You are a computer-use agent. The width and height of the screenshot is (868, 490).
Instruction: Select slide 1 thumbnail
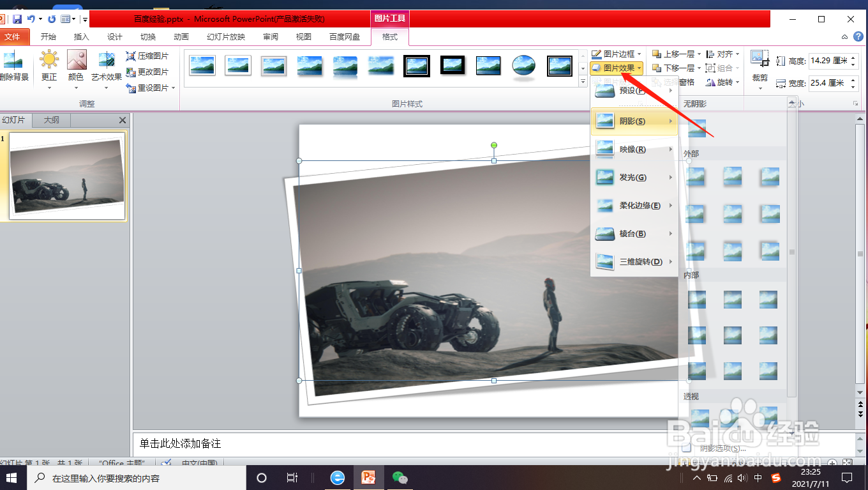66,176
